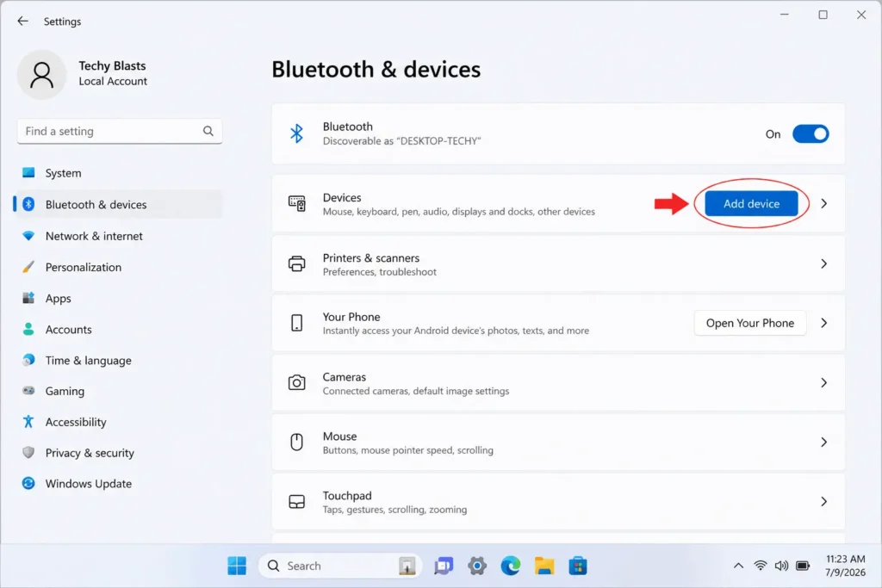882x588 pixels.
Task: Go to Network & internet settings
Action: [x=119, y=236]
